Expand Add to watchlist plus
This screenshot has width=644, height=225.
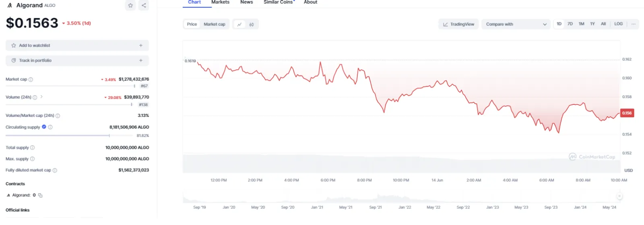pyautogui.click(x=141, y=46)
